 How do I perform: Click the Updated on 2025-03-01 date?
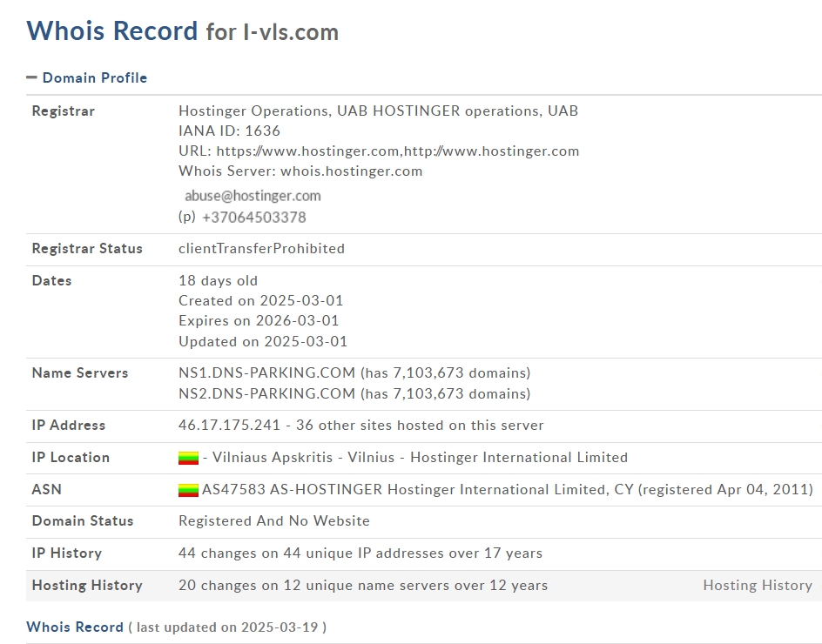pos(263,342)
